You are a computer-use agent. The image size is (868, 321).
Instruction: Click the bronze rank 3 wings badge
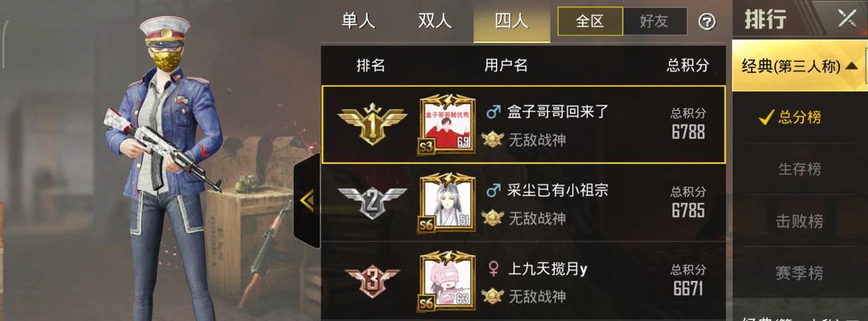click(373, 280)
